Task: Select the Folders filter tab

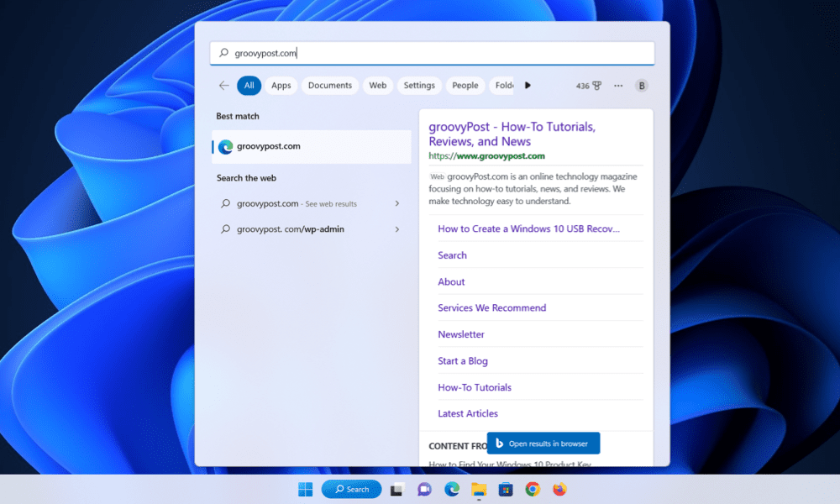Action: point(502,85)
